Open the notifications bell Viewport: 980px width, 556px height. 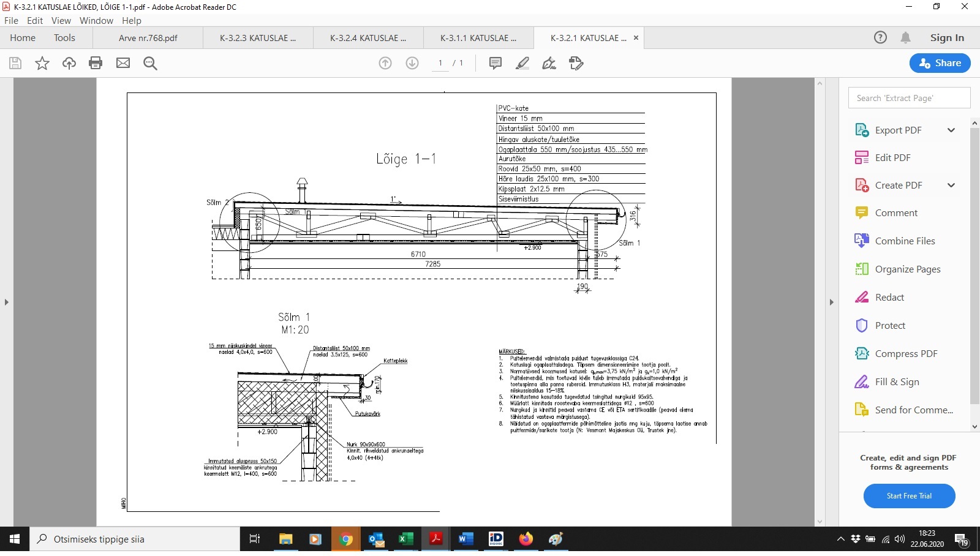905,37
